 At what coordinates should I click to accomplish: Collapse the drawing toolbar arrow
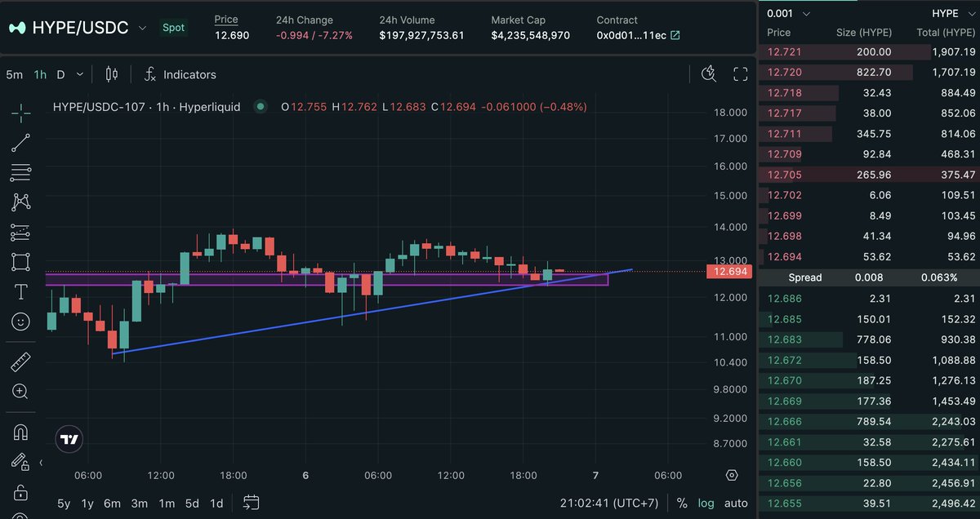coord(41,463)
